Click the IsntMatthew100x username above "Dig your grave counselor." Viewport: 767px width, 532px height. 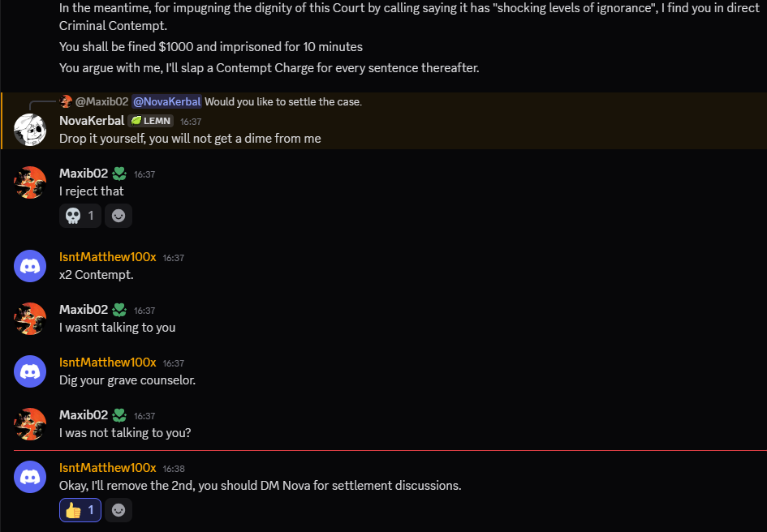[x=107, y=363]
